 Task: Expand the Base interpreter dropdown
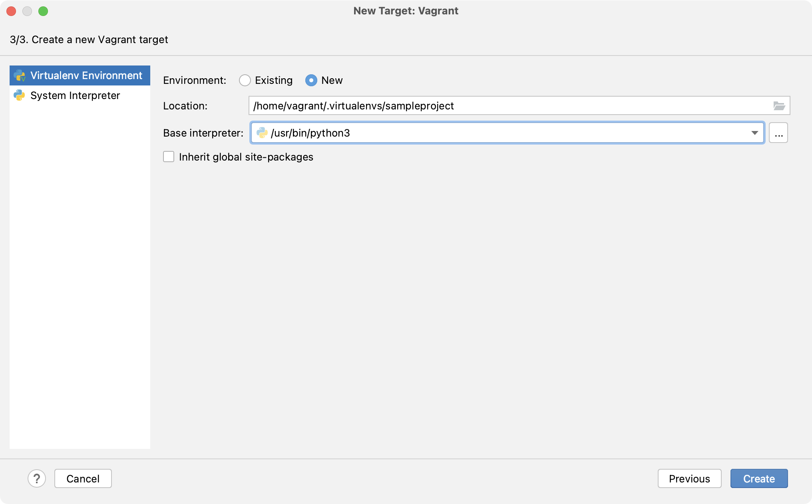pos(755,132)
